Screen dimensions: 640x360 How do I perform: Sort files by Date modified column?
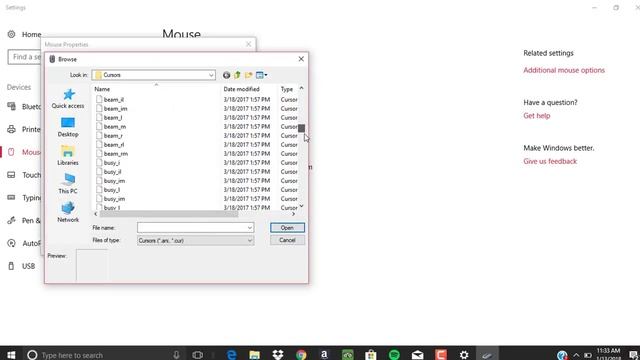[249, 89]
